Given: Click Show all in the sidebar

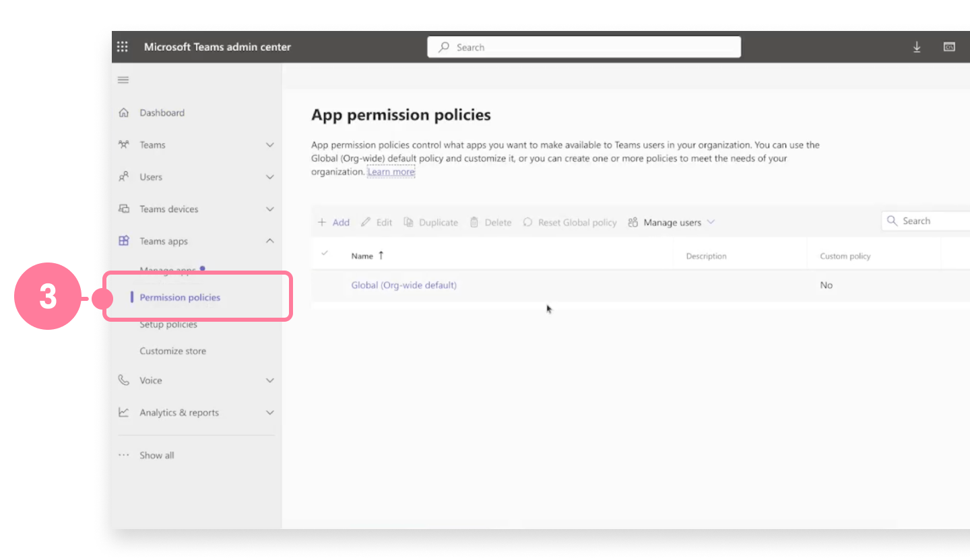Looking at the screenshot, I should pyautogui.click(x=157, y=455).
